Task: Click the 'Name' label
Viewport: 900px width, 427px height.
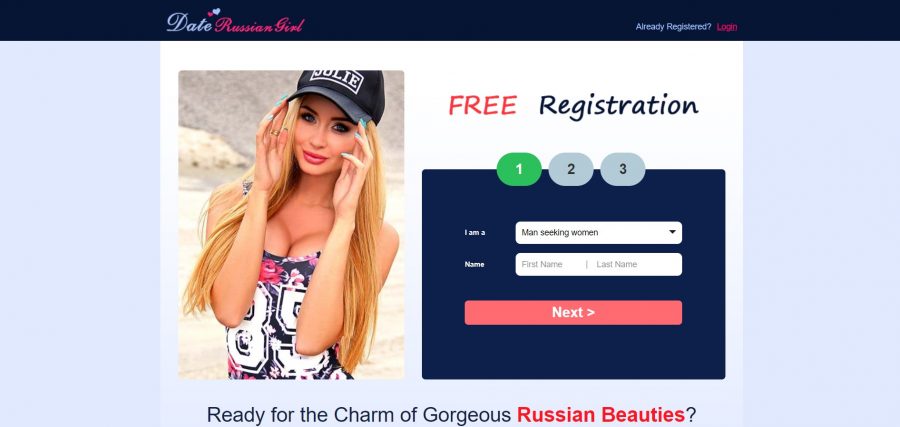Action: [474, 264]
